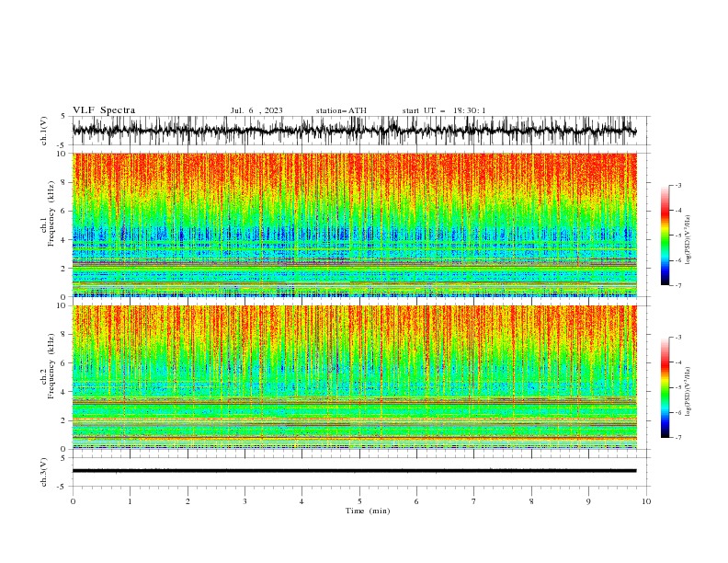Click time axis tick label "4"
728x563 pixels.
tap(302, 501)
